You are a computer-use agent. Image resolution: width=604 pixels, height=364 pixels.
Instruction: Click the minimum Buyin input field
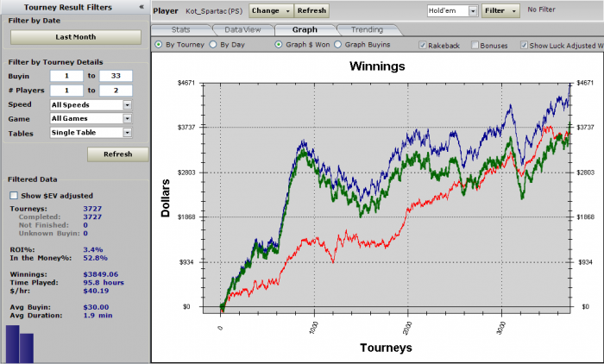(66, 76)
